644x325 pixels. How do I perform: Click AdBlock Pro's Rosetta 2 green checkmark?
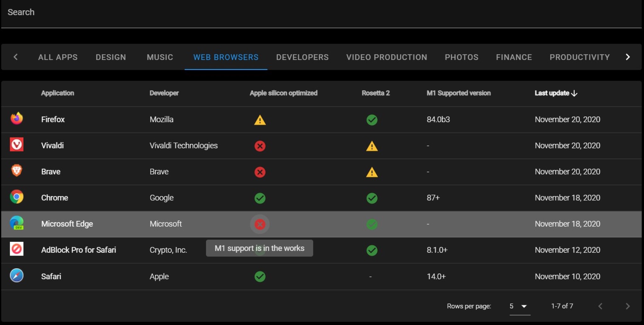372,250
